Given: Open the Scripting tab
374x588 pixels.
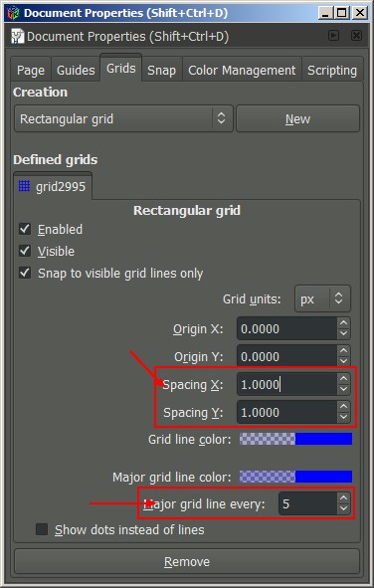Looking at the screenshot, I should click(332, 70).
